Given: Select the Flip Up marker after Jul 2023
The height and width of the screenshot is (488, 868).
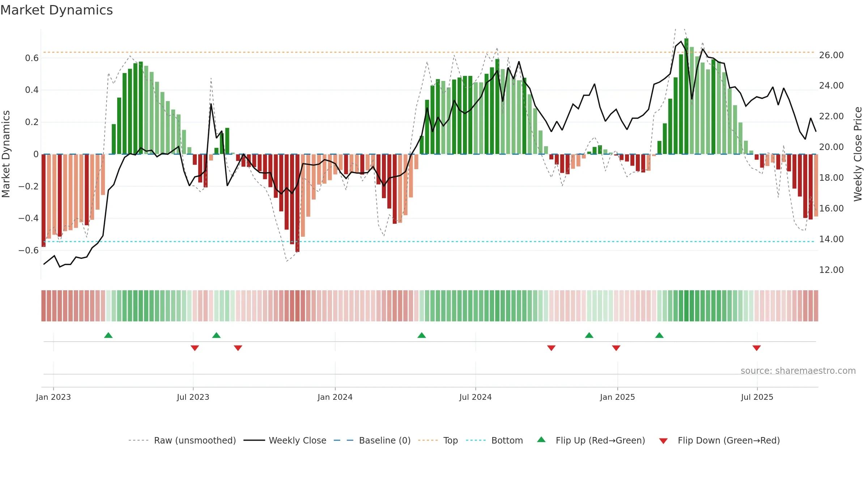Looking at the screenshot, I should [x=216, y=335].
